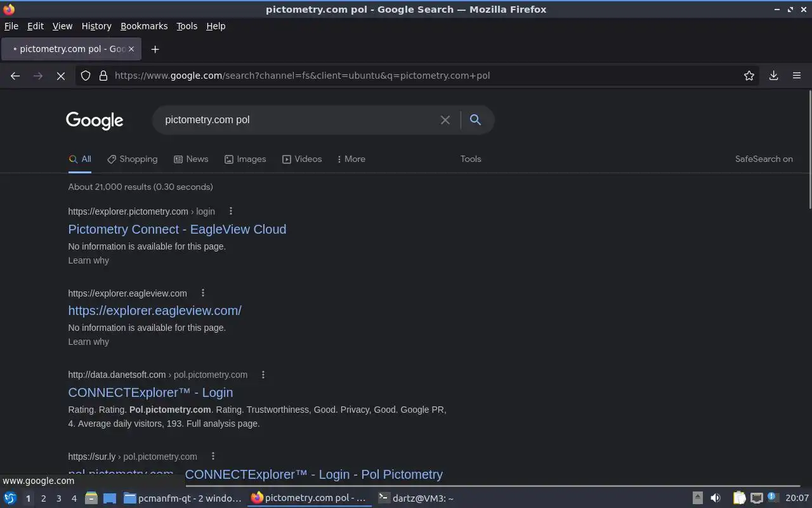
Task: Select the All results tab
Action: [80, 159]
